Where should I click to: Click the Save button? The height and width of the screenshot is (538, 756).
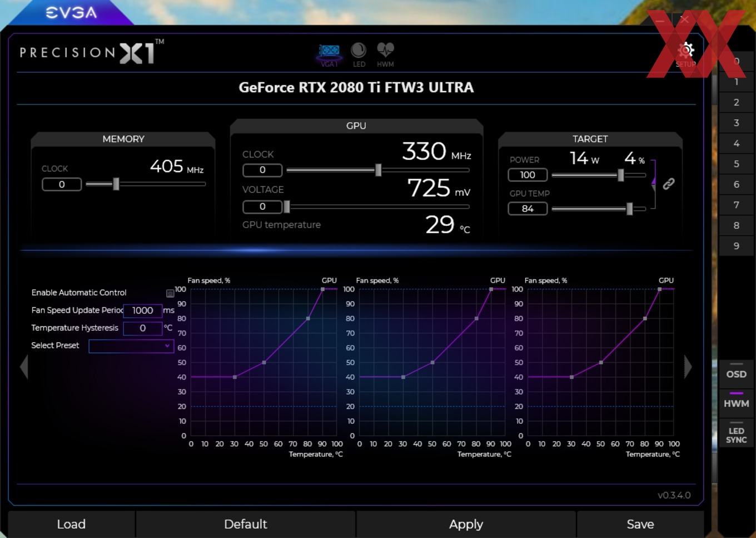coord(640,524)
